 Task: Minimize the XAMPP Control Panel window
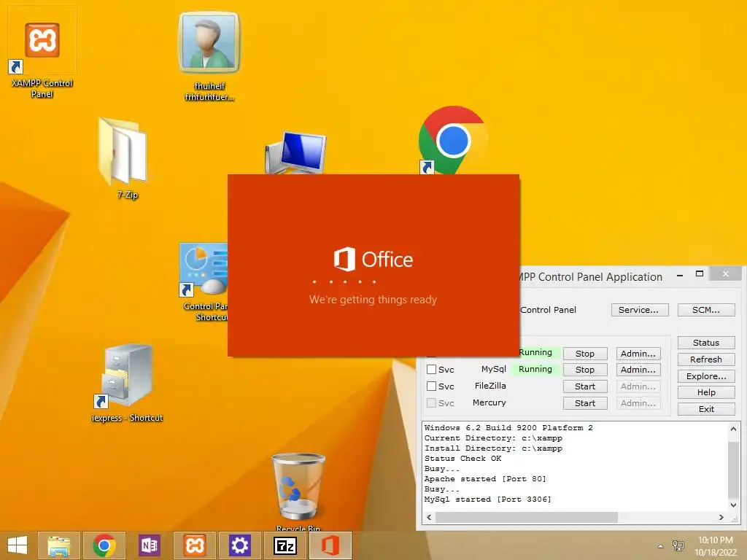click(680, 274)
